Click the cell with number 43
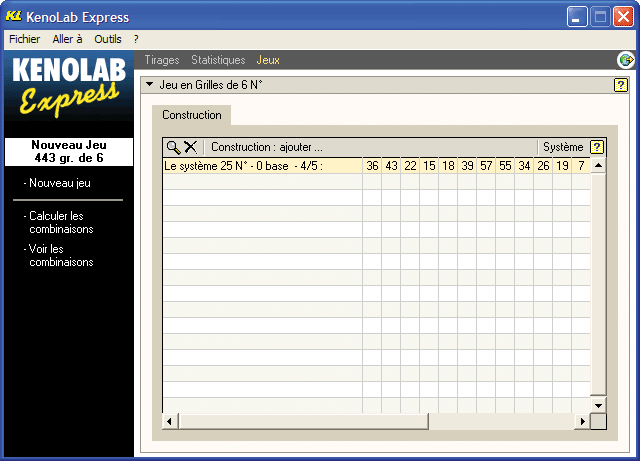640x461 pixels. (391, 166)
